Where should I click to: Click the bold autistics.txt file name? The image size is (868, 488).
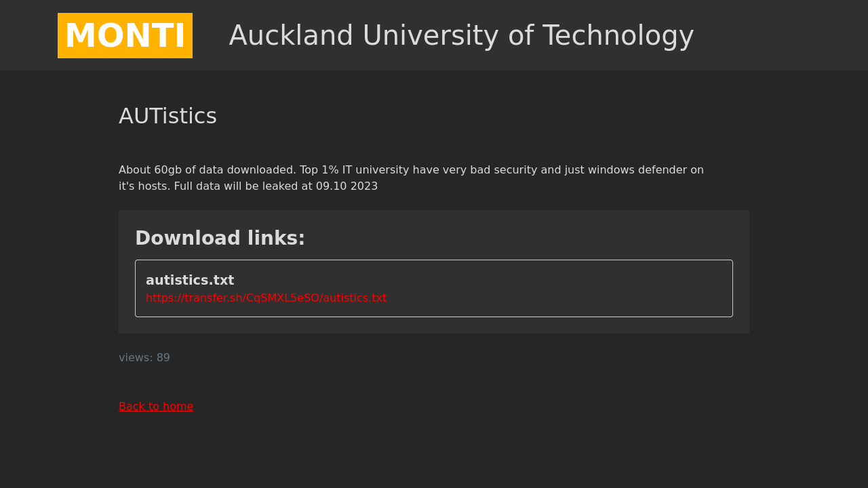[190, 280]
